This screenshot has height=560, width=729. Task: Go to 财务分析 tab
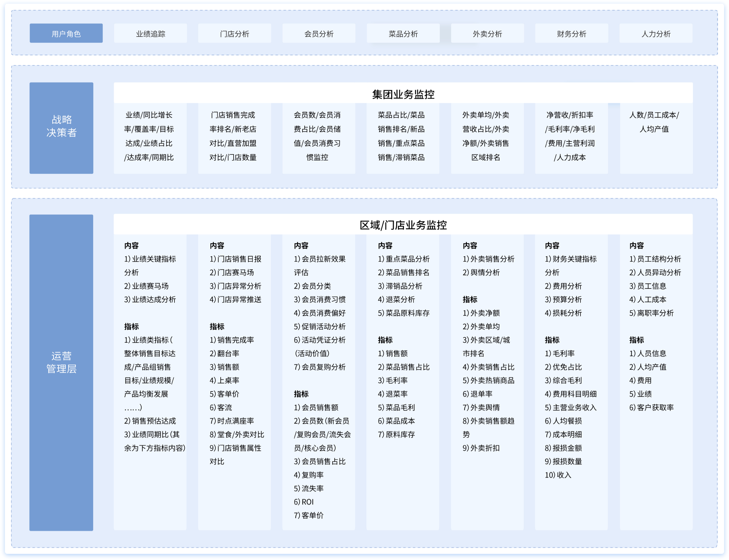pos(571,33)
